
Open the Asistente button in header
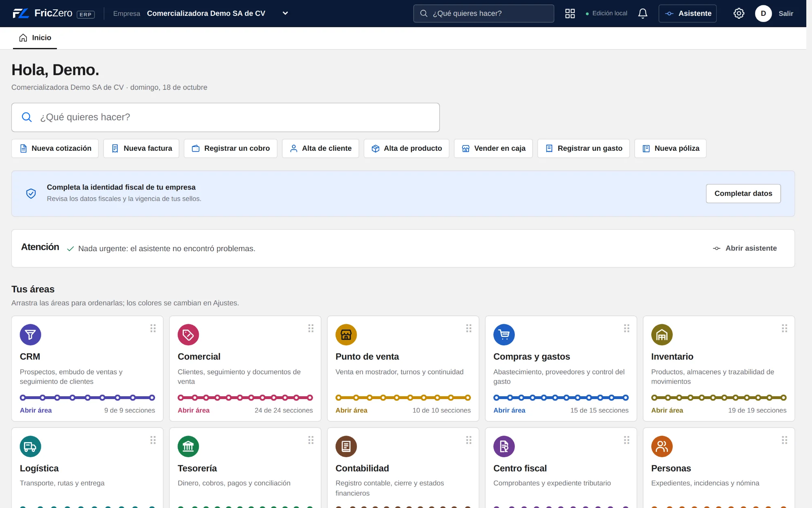[x=687, y=13]
